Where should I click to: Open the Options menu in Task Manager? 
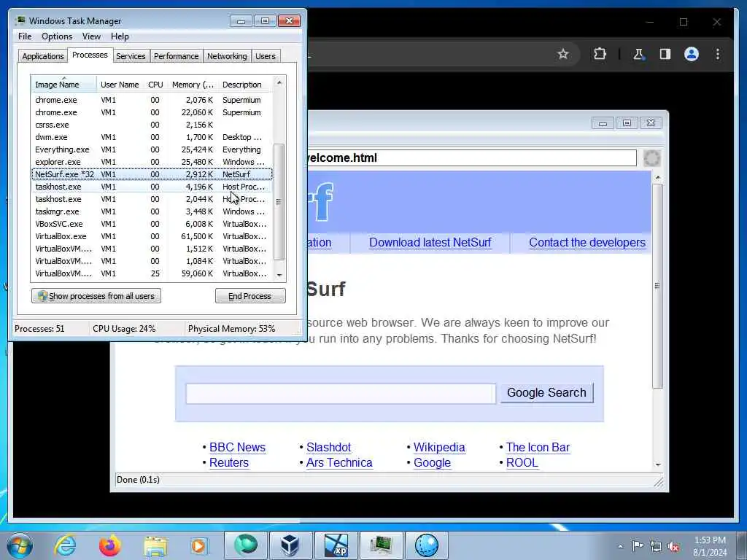point(57,36)
